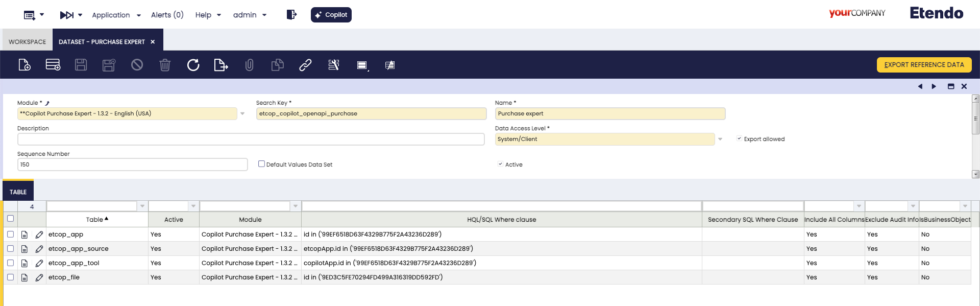The height and width of the screenshot is (306, 980).
Task: Click the Clone record copy icon
Action: [277, 65]
